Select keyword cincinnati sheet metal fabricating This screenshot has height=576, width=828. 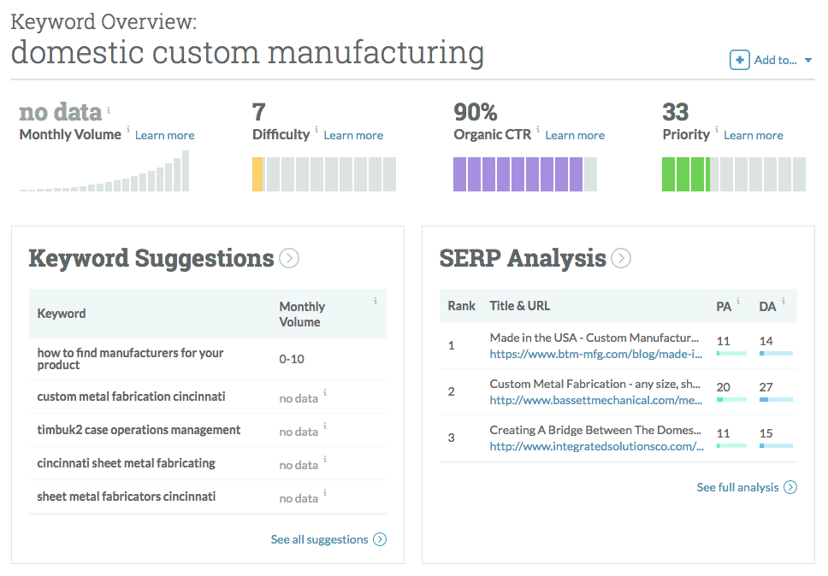click(126, 463)
